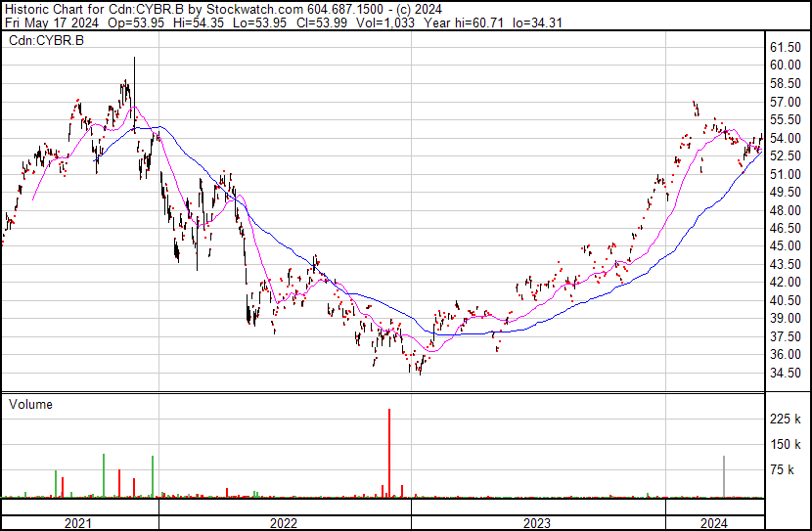Click the 225 k volume axis label
Viewport: 812px width, 531px height.
coord(786,419)
